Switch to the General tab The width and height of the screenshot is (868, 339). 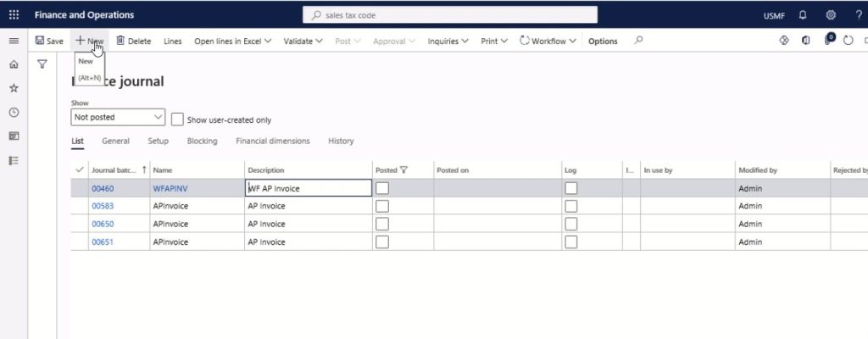115,141
